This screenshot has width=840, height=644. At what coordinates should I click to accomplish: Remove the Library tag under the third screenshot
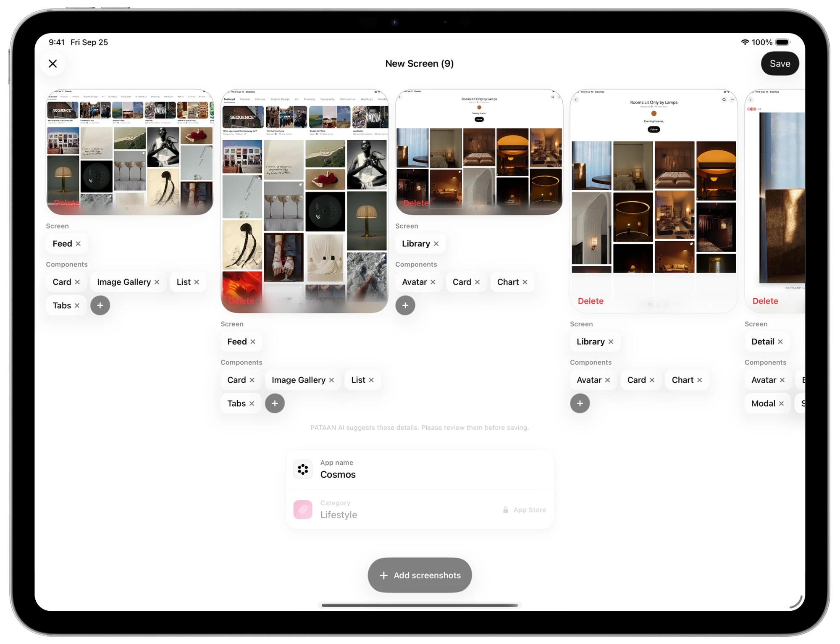436,244
